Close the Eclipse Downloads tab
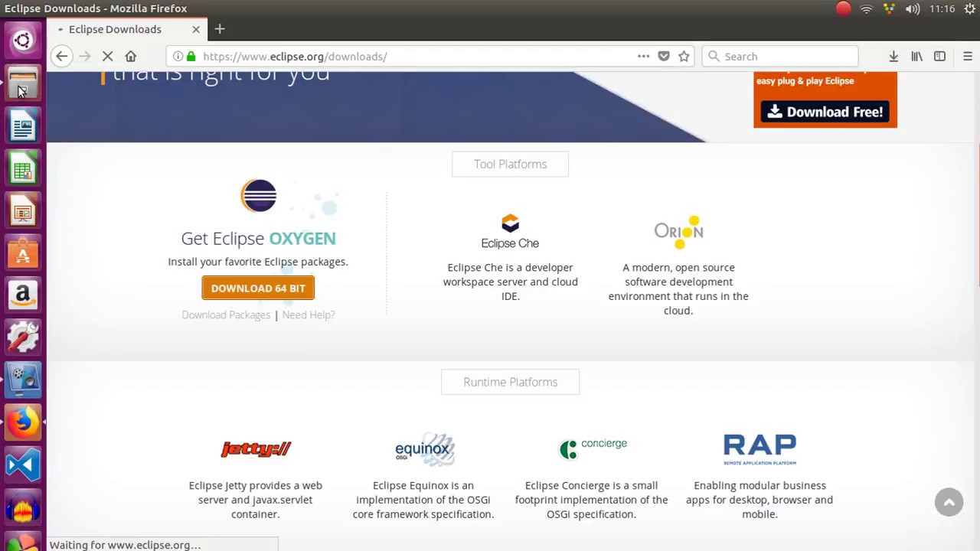The width and height of the screenshot is (980, 551). [196, 29]
